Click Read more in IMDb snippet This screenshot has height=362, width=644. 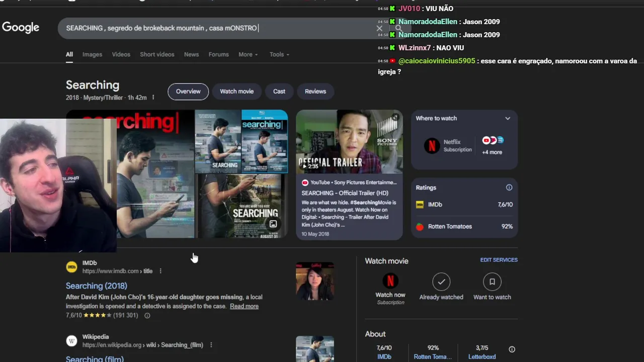click(244, 306)
